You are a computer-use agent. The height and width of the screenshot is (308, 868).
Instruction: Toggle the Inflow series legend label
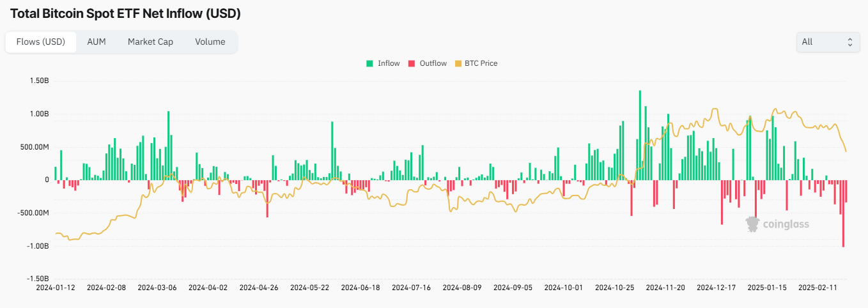click(389, 63)
